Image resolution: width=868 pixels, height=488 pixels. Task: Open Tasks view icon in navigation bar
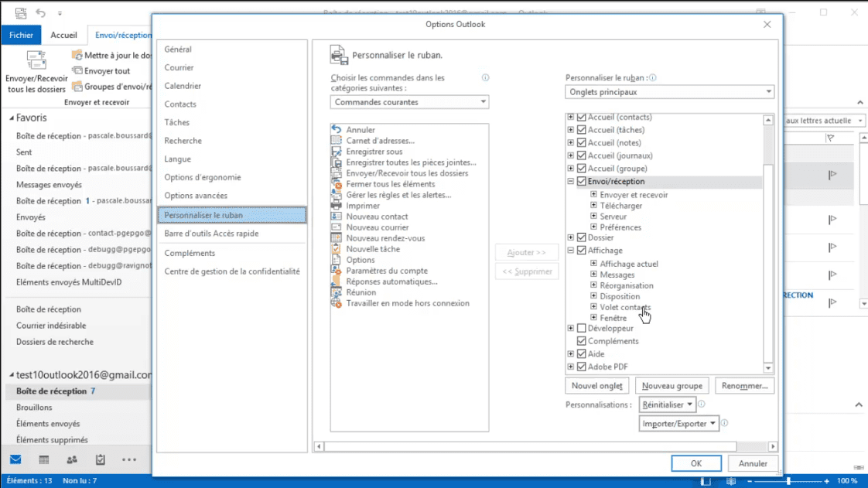101,459
